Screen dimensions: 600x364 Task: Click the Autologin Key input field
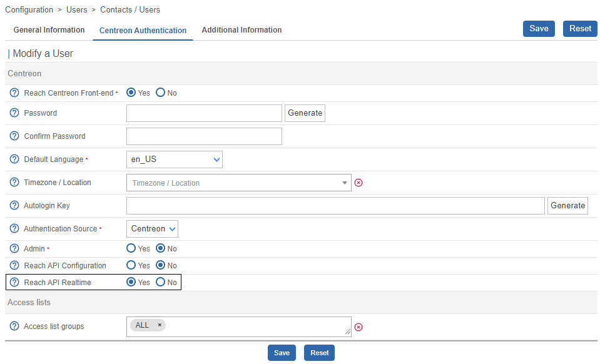coord(335,206)
